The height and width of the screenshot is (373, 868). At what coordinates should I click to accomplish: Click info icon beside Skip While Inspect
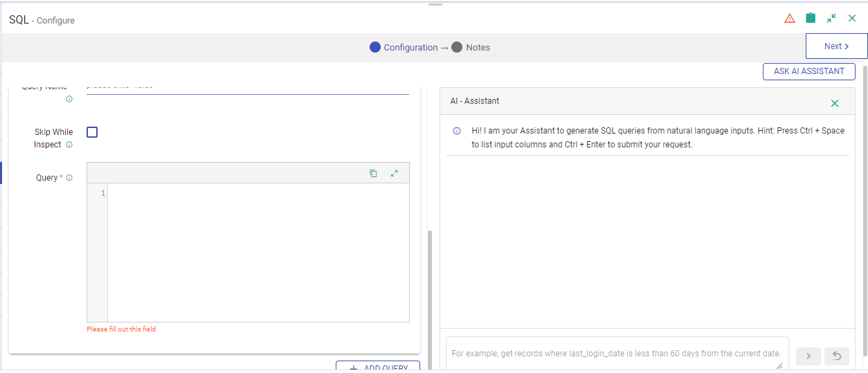coord(69,145)
